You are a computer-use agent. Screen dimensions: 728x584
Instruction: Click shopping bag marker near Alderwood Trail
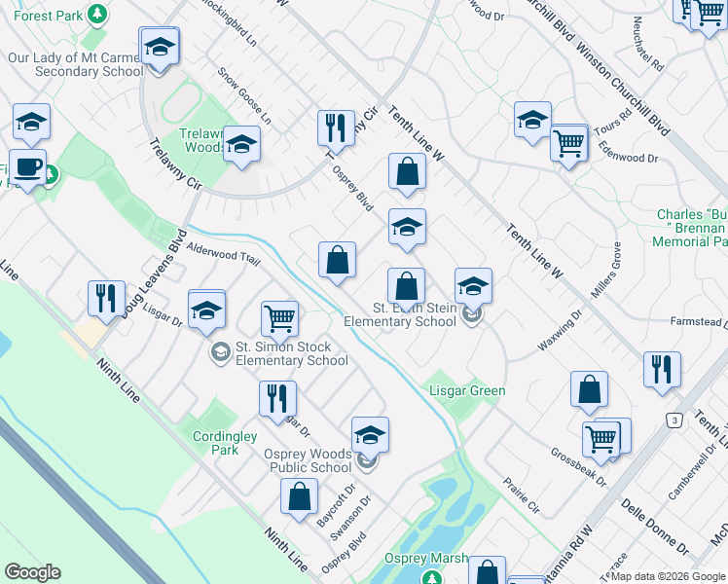pos(337,261)
